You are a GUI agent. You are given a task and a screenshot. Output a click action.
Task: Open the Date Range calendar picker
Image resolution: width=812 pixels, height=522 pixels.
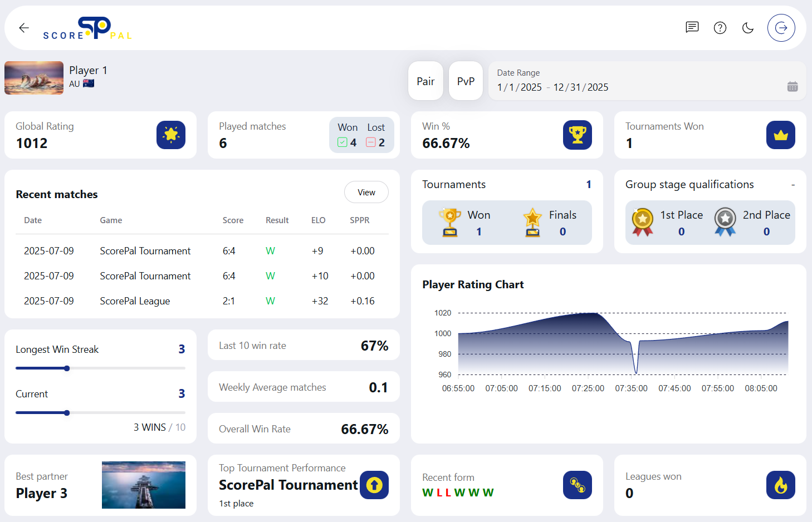pos(792,87)
